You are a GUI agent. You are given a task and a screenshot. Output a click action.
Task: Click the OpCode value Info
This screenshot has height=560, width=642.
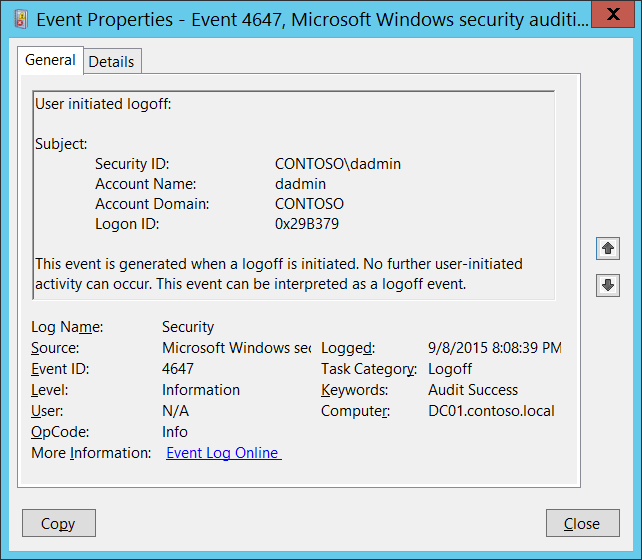pos(175,432)
